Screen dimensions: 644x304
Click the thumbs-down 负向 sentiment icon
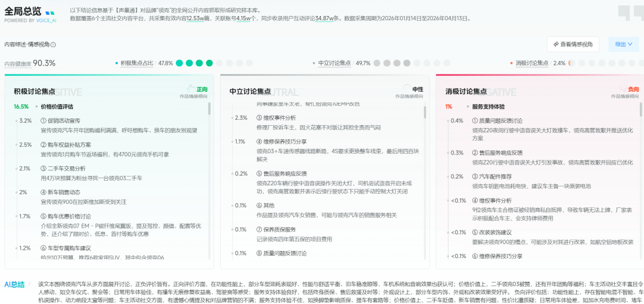coord(623,89)
